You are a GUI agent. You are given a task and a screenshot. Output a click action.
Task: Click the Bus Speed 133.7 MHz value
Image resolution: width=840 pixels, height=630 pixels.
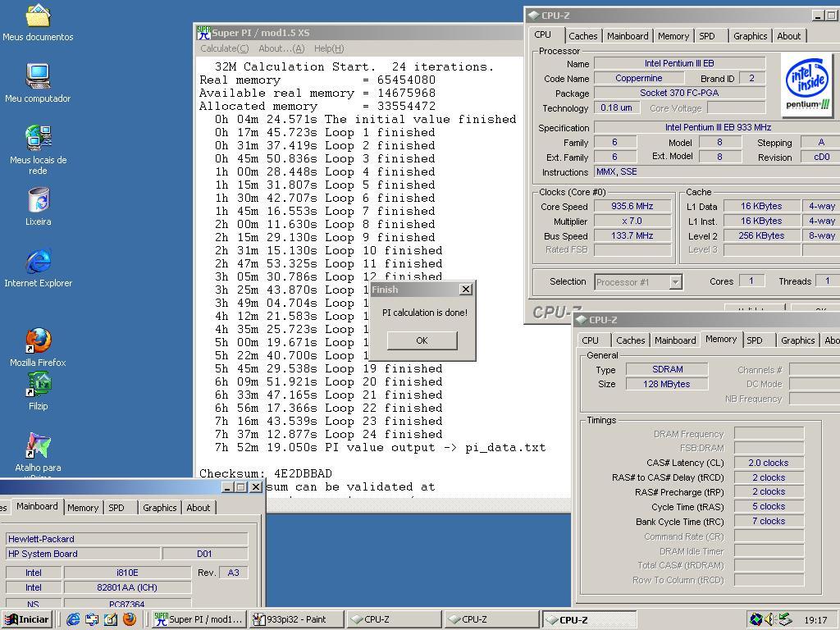(632, 235)
